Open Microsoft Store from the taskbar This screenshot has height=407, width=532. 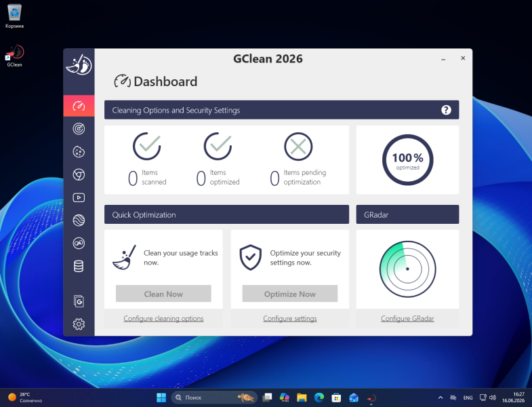point(336,397)
